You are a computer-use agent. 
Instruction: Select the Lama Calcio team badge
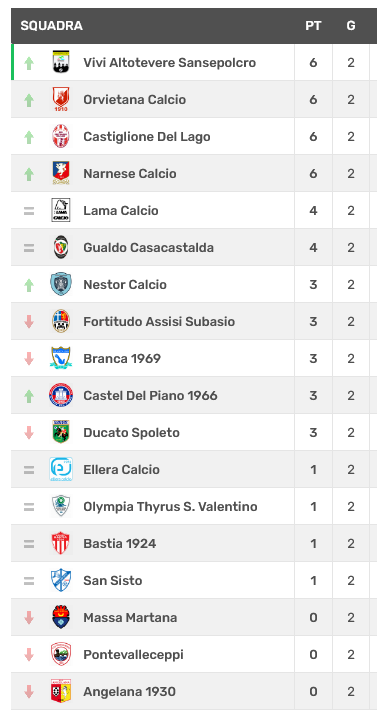61,210
